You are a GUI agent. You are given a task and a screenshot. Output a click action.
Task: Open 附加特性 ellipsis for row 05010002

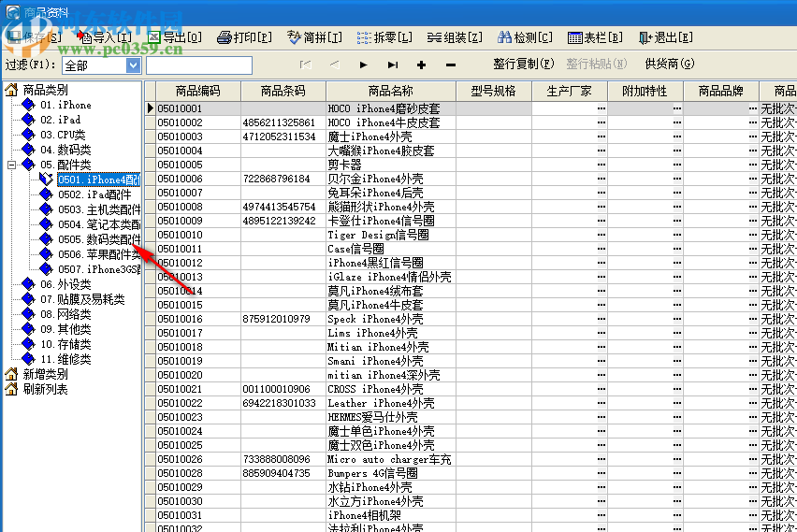(677, 122)
